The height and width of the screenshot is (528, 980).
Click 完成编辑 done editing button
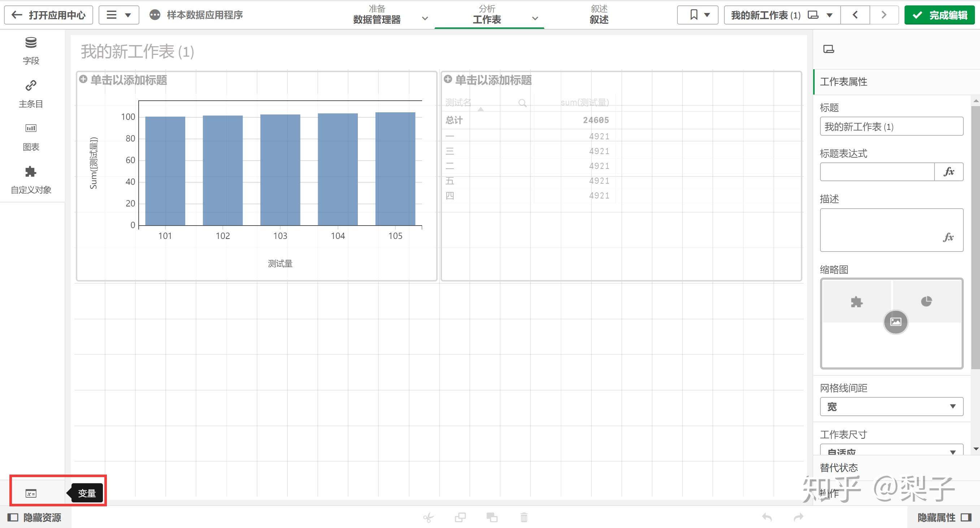pos(939,15)
